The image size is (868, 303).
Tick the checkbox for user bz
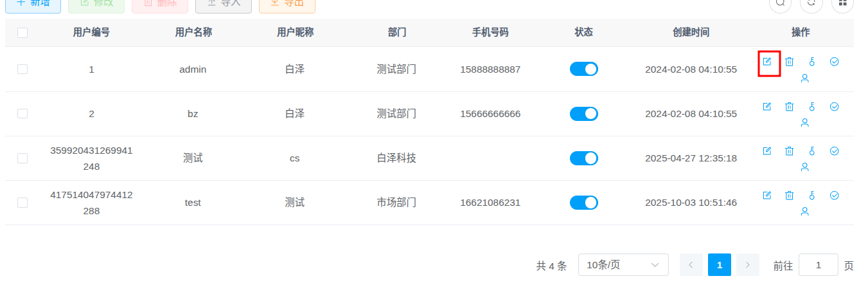(22, 113)
